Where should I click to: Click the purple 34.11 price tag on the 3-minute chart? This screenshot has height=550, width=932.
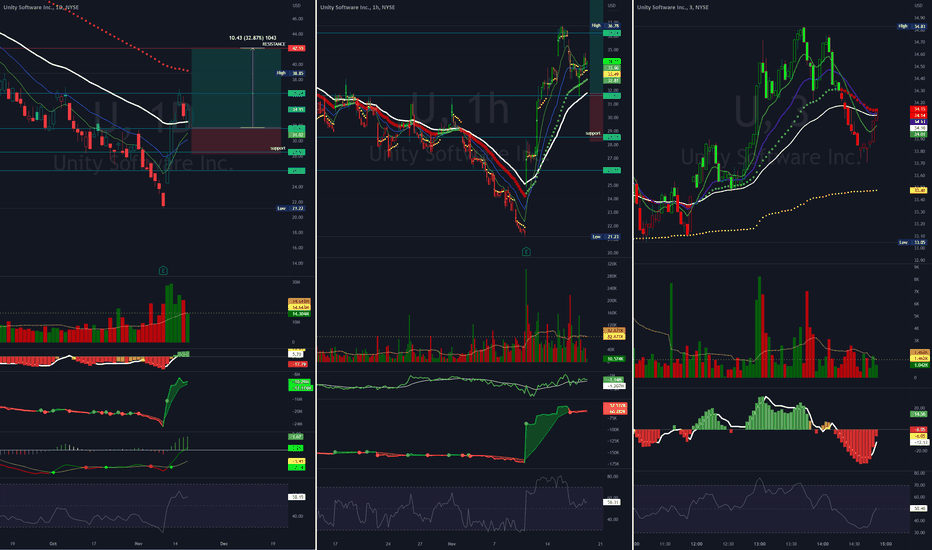click(919, 121)
